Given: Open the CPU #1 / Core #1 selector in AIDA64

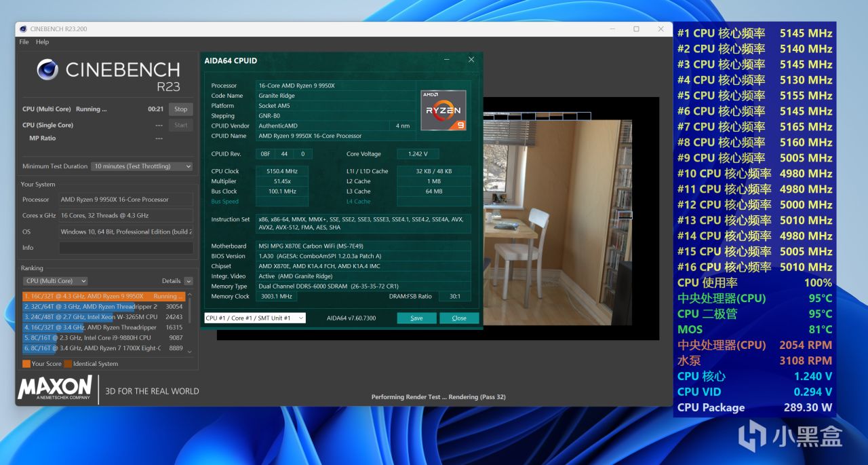Looking at the screenshot, I should coord(254,318).
